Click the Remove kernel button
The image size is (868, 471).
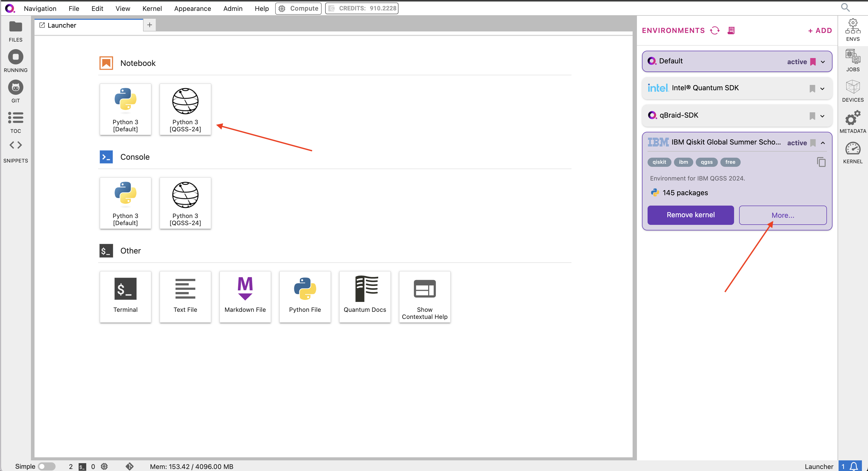(690, 215)
